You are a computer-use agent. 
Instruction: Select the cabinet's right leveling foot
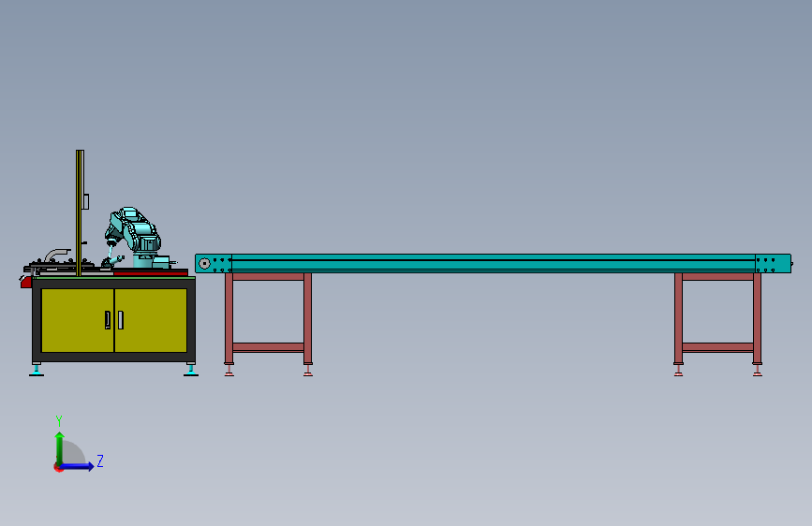190,371
